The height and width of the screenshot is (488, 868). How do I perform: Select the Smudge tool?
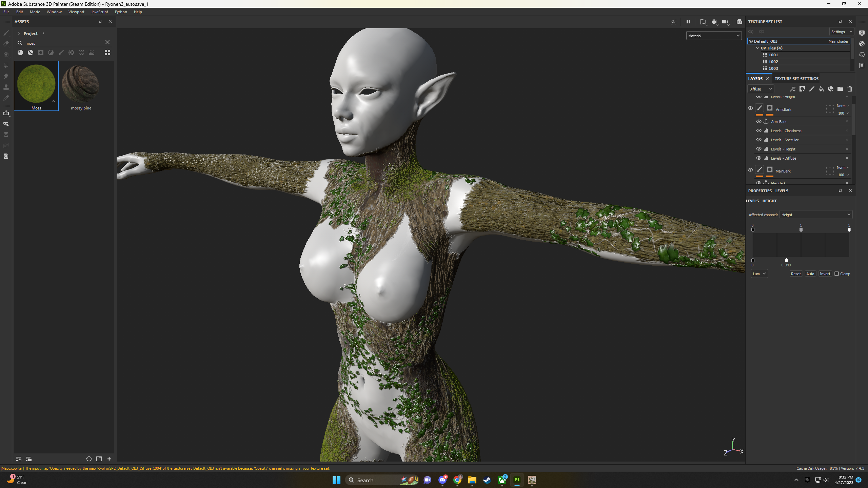pyautogui.click(x=6, y=76)
